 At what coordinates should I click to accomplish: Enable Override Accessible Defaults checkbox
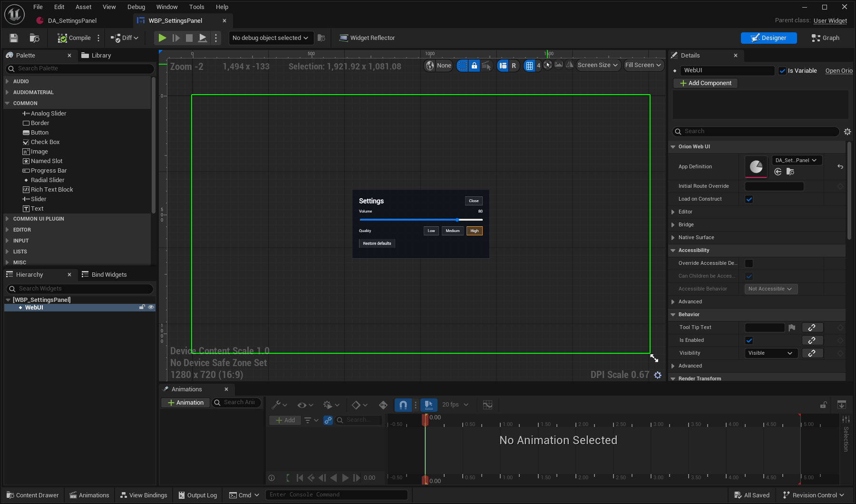pyautogui.click(x=749, y=263)
